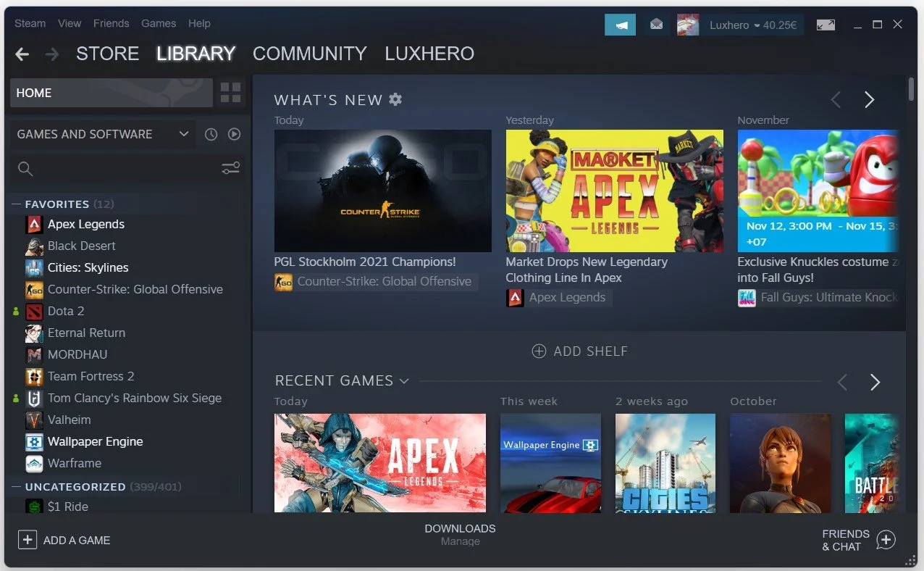Click the back navigation arrow
924x571 pixels.
pyautogui.click(x=22, y=54)
